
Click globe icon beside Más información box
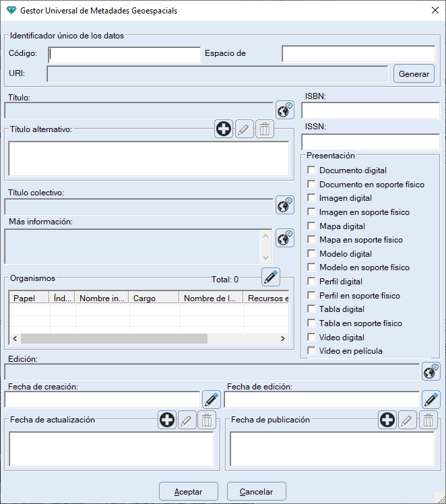tap(285, 238)
